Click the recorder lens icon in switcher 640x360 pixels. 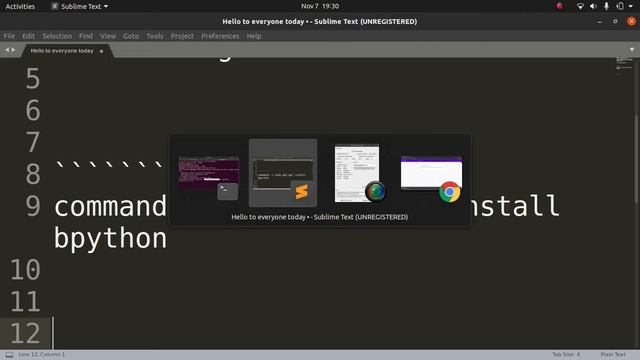click(375, 191)
